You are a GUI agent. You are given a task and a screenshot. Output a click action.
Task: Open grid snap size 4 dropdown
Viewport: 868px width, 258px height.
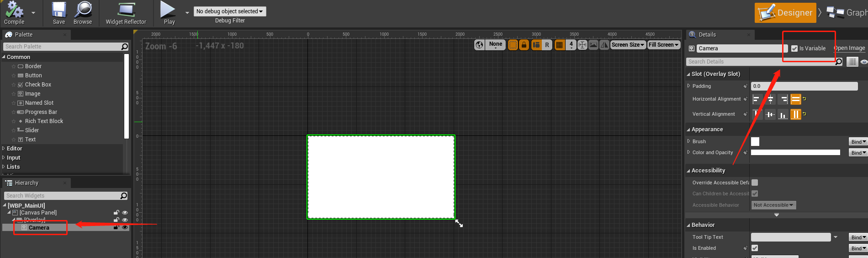point(571,45)
